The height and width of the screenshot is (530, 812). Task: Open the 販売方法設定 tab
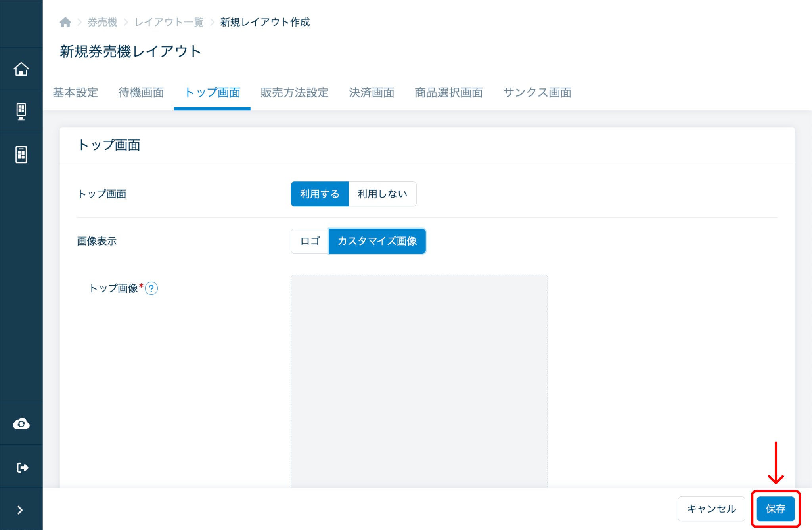(x=294, y=93)
